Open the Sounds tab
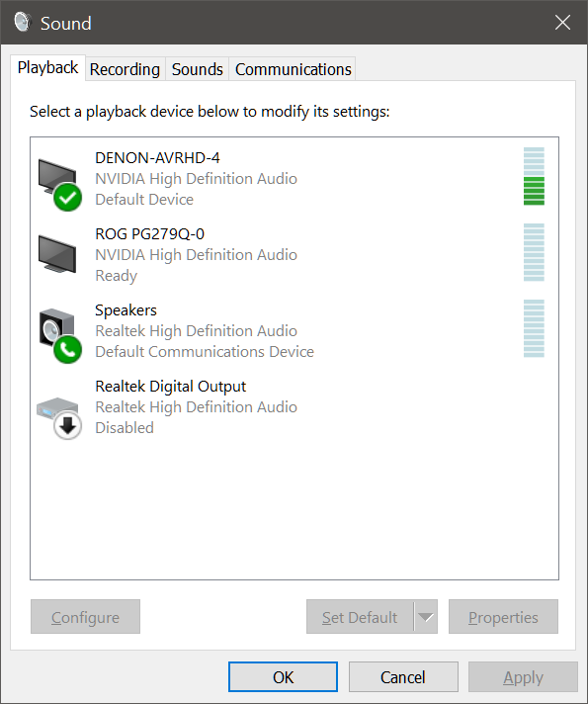 [197, 69]
